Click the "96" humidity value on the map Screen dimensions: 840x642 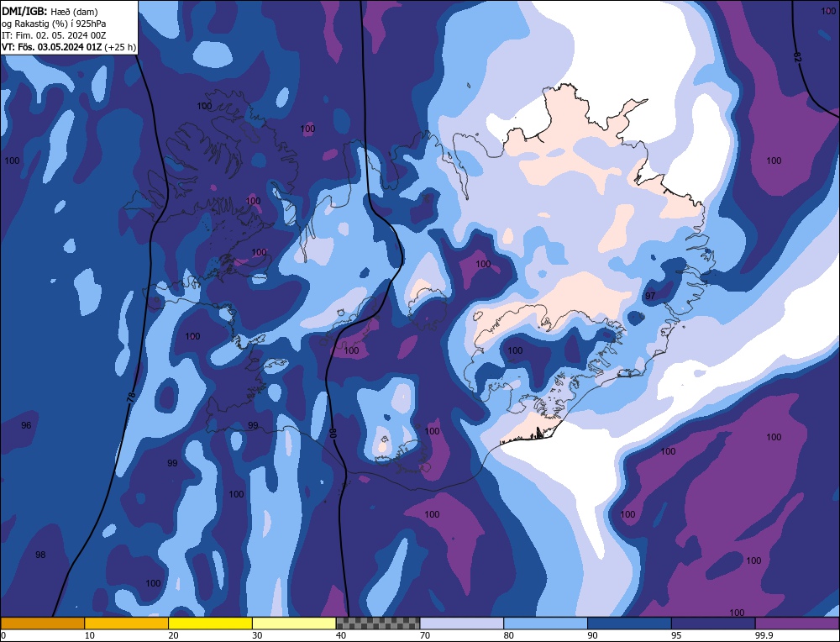point(26,425)
